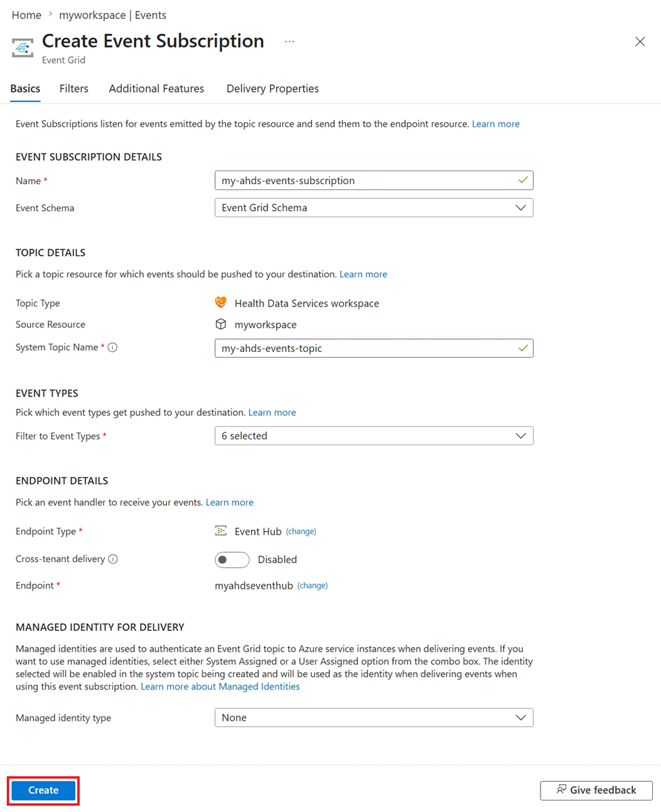Change the Event Hub endpoint type
Viewport: 661px width, 812px height.
pyautogui.click(x=301, y=531)
